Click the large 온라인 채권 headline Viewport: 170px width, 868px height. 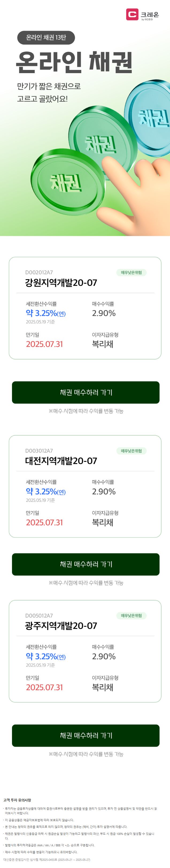click(x=74, y=62)
